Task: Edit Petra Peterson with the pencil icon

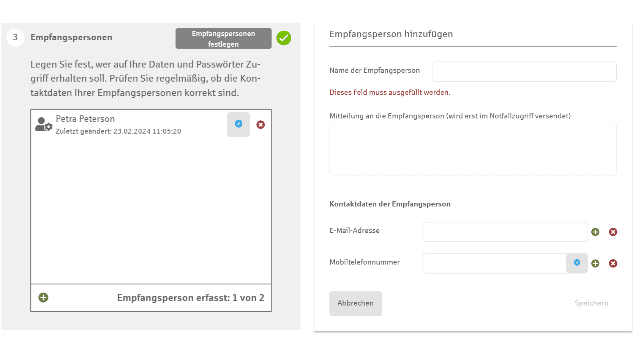Action: point(238,124)
